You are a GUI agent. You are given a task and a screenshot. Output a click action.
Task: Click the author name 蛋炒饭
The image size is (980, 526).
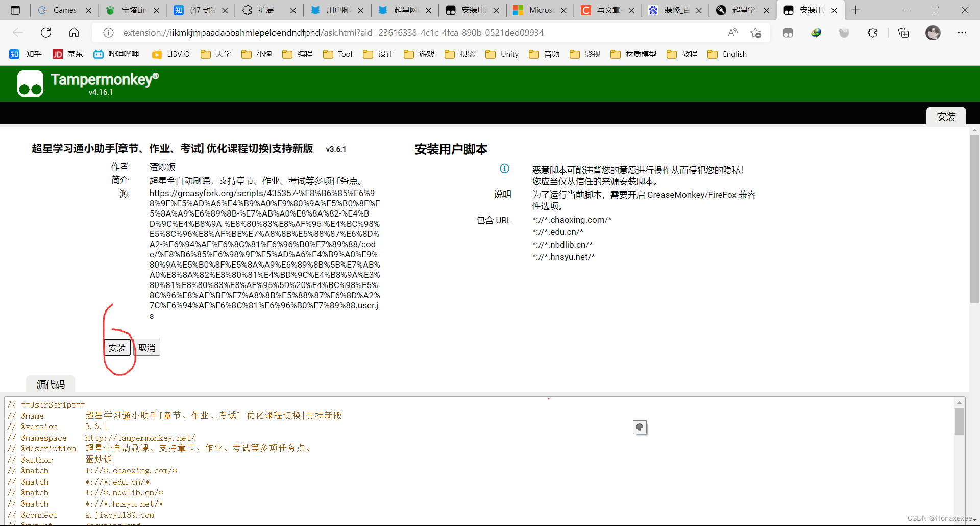(162, 167)
